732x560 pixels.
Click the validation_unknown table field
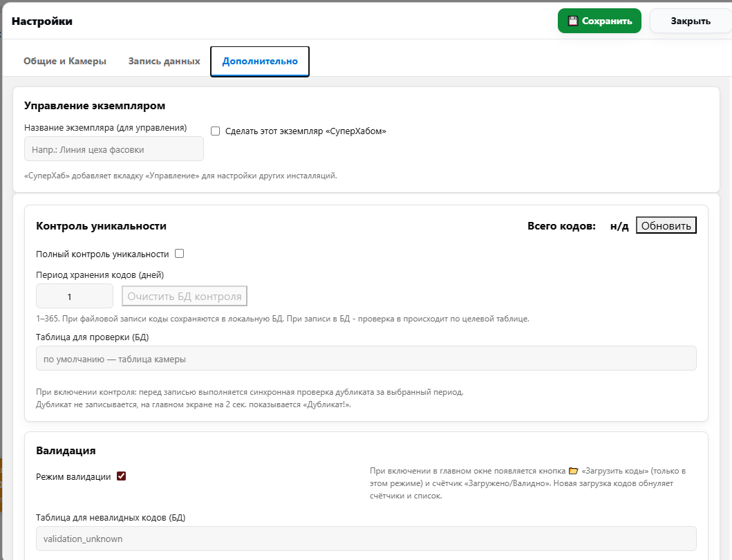point(366,539)
